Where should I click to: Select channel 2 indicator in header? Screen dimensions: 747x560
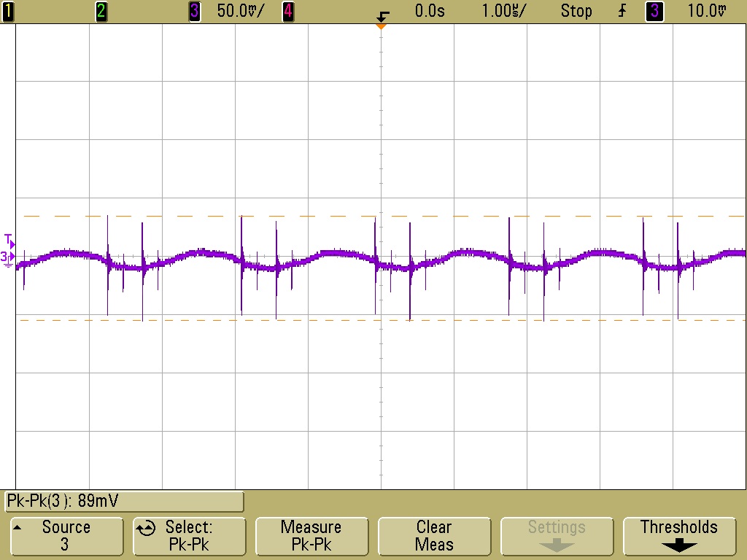tap(101, 12)
